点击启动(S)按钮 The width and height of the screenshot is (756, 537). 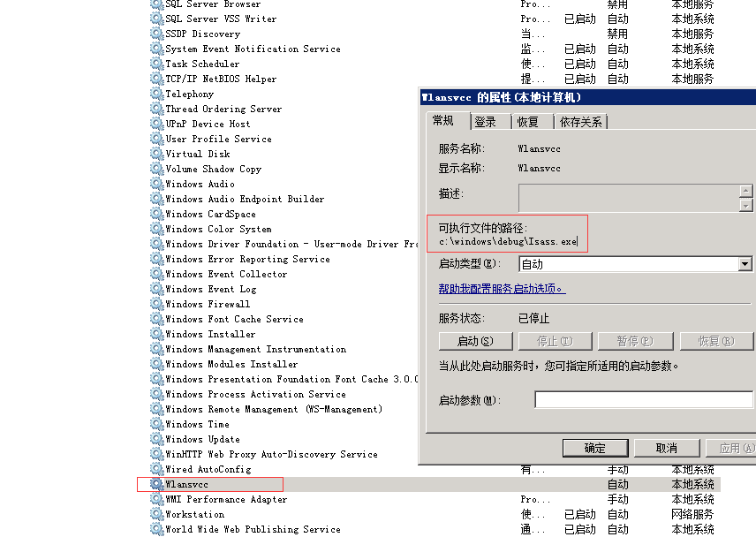475,340
